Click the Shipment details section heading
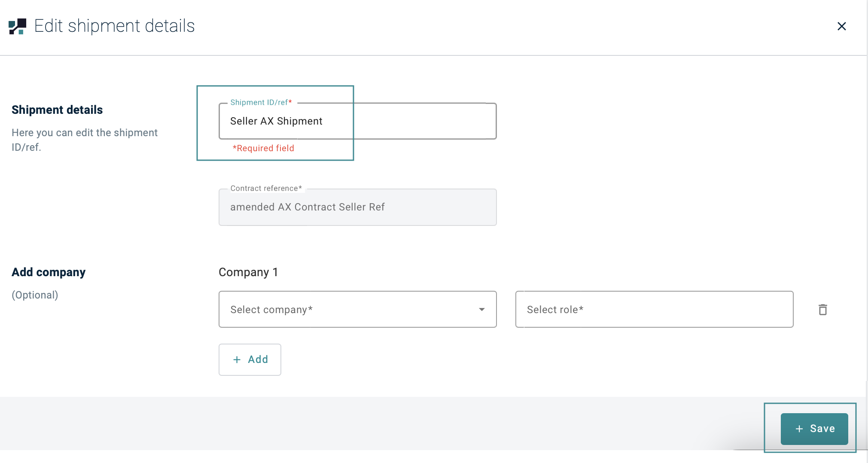The height and width of the screenshot is (463, 868). [x=57, y=110]
